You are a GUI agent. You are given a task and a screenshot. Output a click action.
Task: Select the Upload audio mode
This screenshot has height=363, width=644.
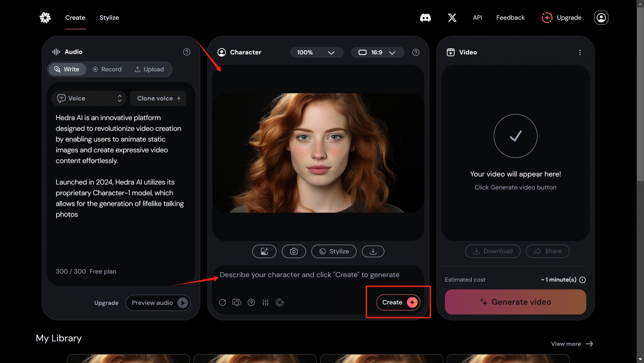(x=149, y=69)
